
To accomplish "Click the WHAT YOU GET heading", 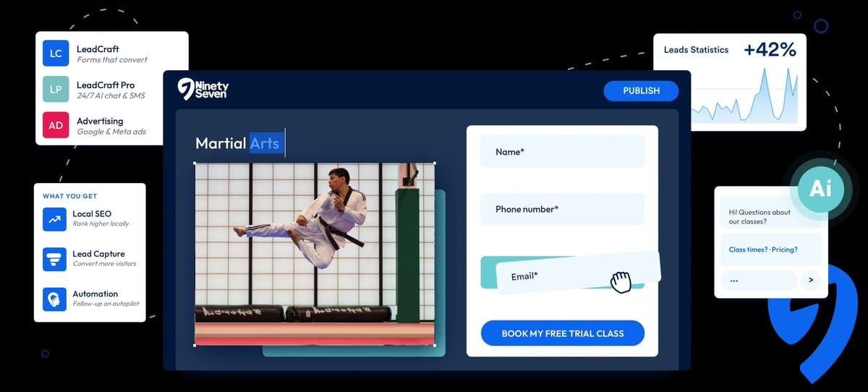I will click(x=69, y=196).
